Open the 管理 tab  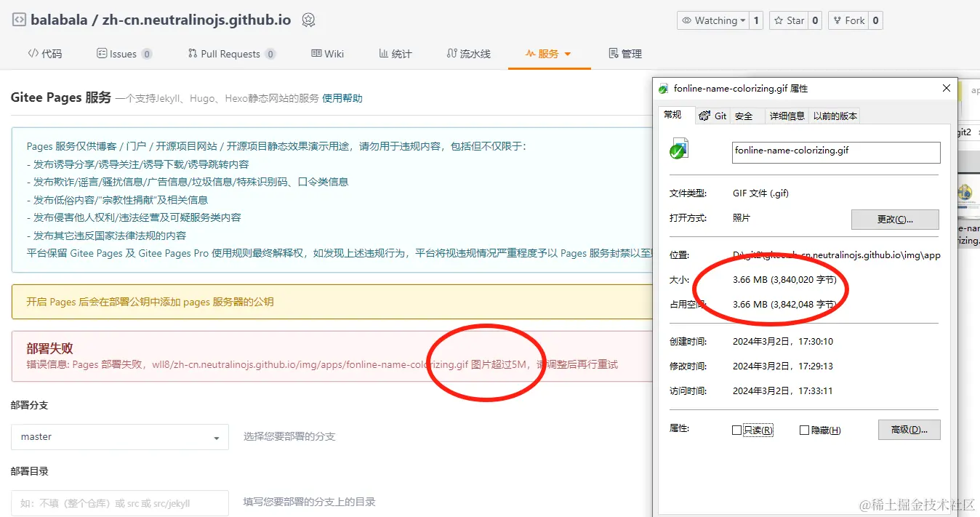[x=625, y=54]
